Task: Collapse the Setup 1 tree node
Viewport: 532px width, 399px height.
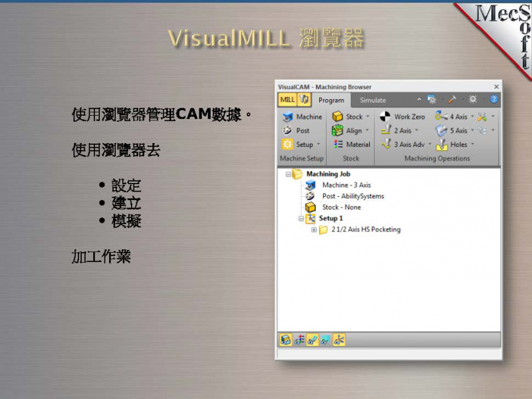Action: coord(301,218)
